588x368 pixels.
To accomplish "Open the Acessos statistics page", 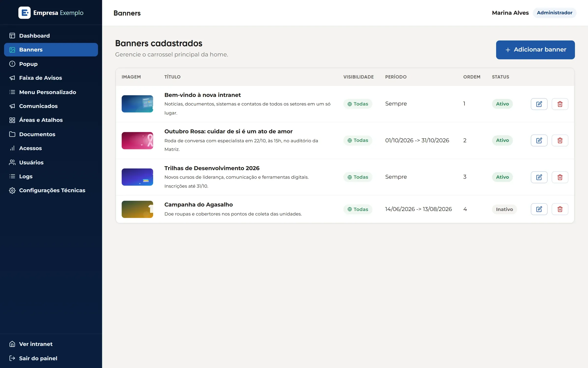I will coord(51,148).
